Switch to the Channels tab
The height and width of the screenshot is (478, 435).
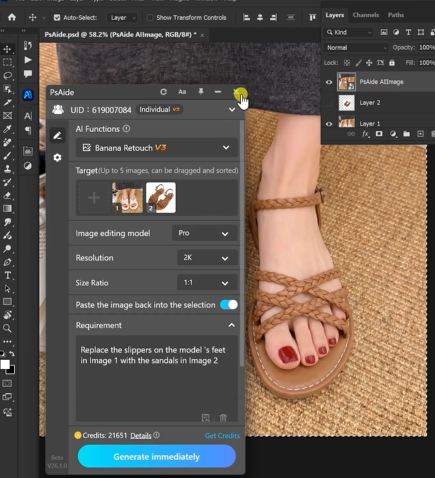pyautogui.click(x=366, y=15)
